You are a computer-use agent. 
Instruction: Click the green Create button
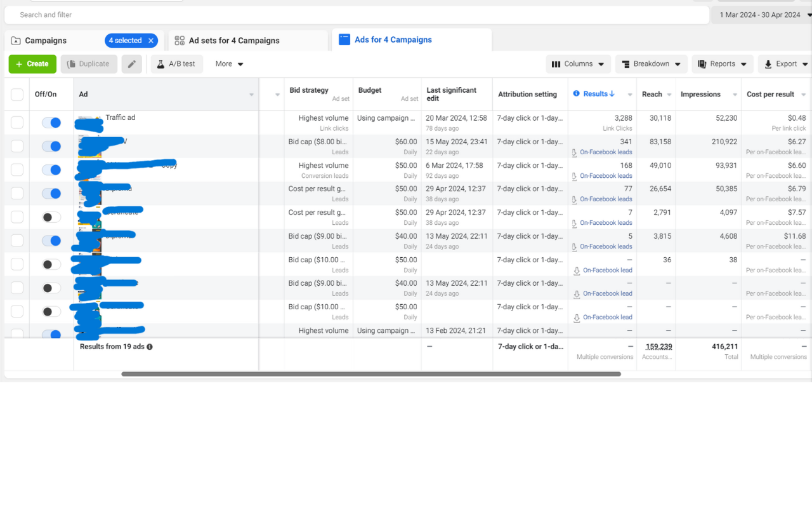click(x=32, y=64)
